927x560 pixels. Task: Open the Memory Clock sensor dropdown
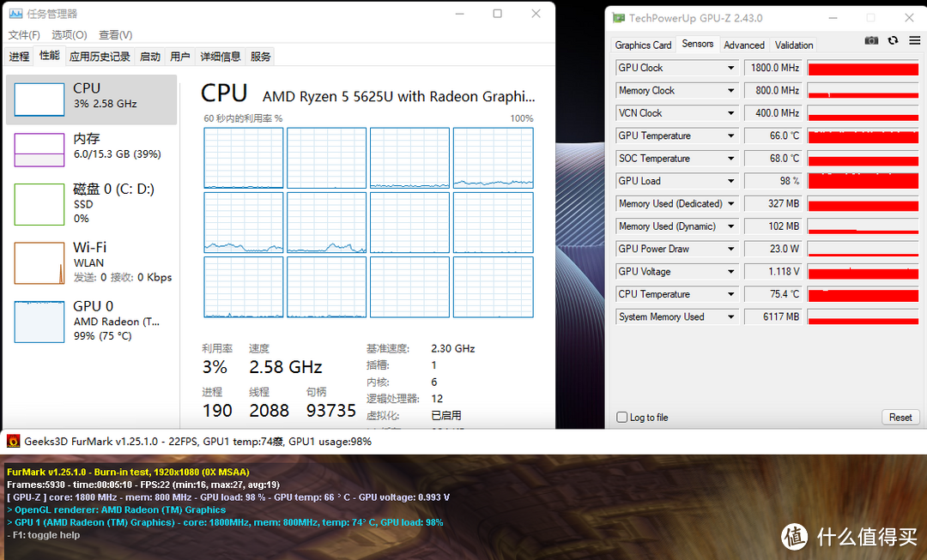point(730,90)
